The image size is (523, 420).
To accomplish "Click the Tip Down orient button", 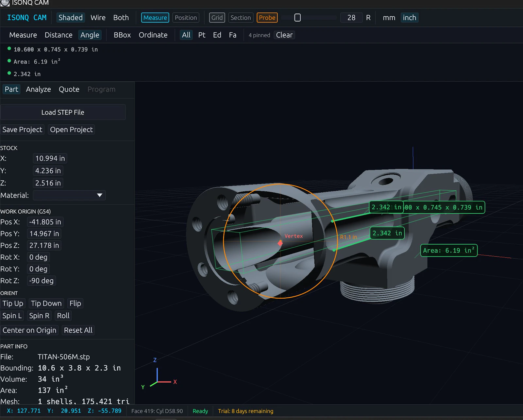I will 46,303.
